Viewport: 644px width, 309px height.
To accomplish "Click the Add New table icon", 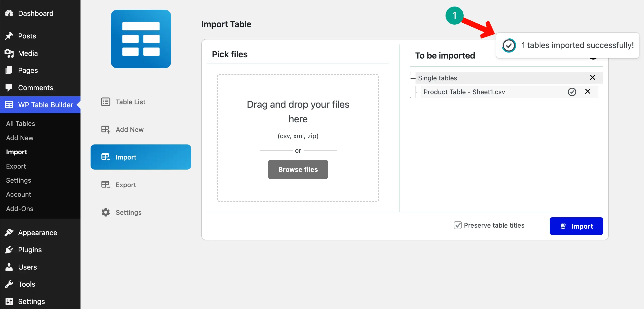I will tap(105, 129).
